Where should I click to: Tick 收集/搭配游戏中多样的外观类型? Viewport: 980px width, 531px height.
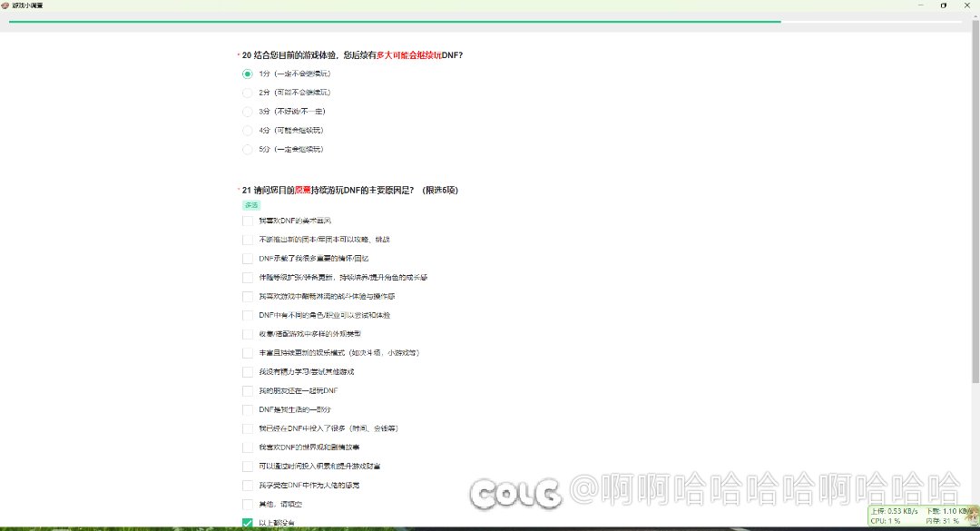pyautogui.click(x=248, y=334)
